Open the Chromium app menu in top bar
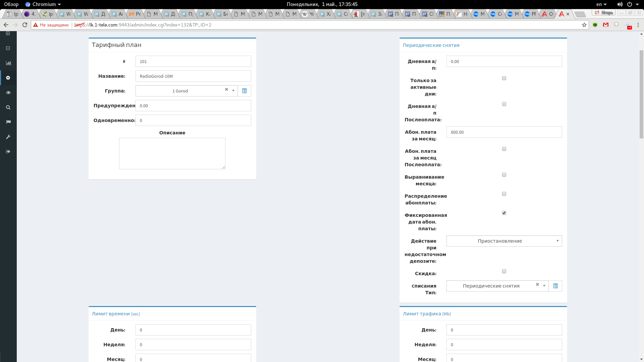The image size is (644, 362). point(43,4)
